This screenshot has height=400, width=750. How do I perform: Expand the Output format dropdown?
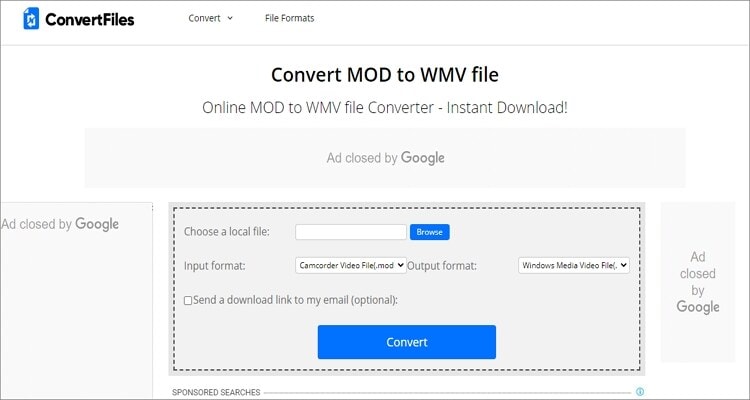pos(574,265)
